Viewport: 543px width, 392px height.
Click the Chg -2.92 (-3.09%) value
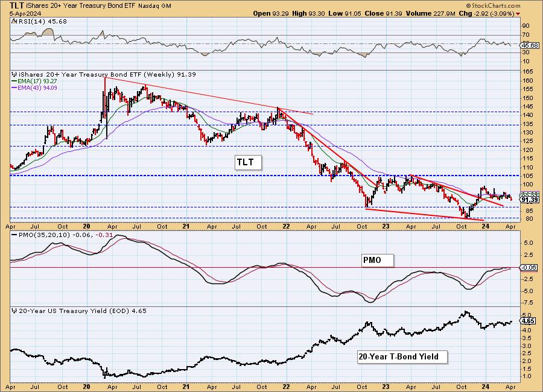click(x=486, y=13)
